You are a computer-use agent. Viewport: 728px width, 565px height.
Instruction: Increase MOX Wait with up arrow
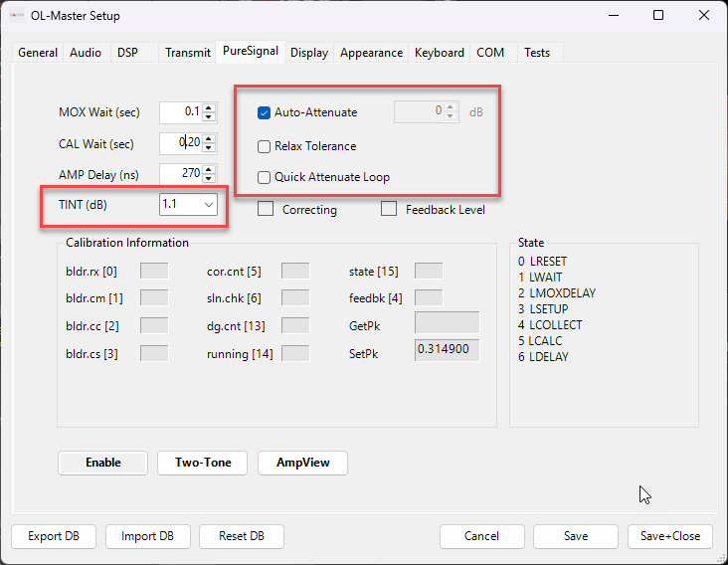(209, 107)
